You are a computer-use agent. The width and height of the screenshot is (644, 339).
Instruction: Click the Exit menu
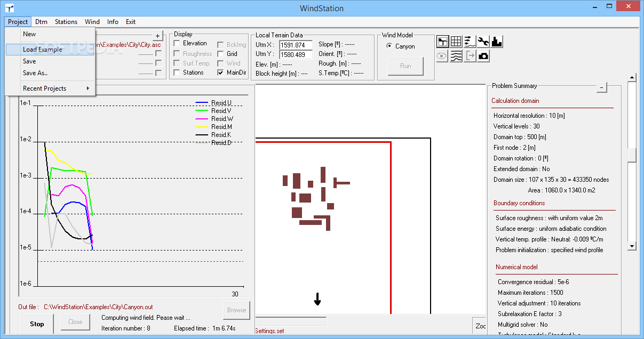131,22
